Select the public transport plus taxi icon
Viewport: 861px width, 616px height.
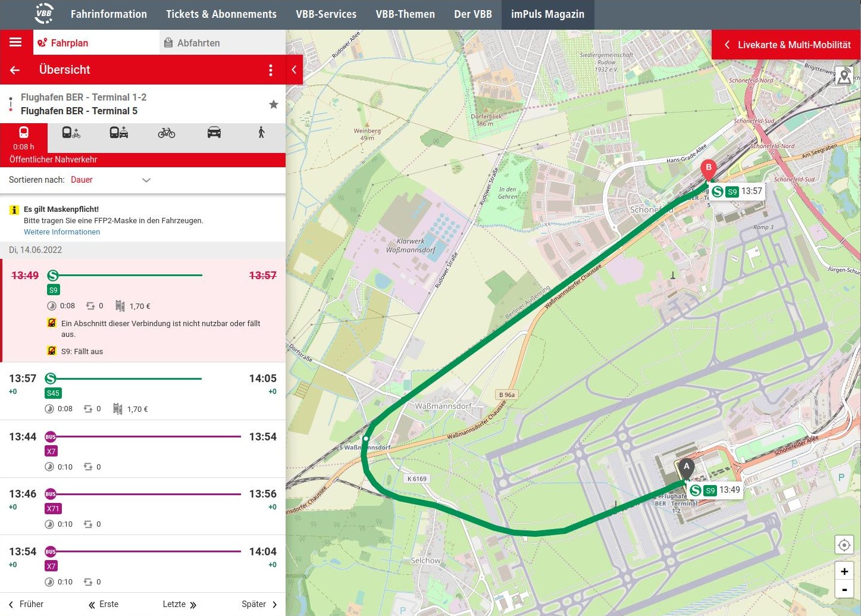118,133
